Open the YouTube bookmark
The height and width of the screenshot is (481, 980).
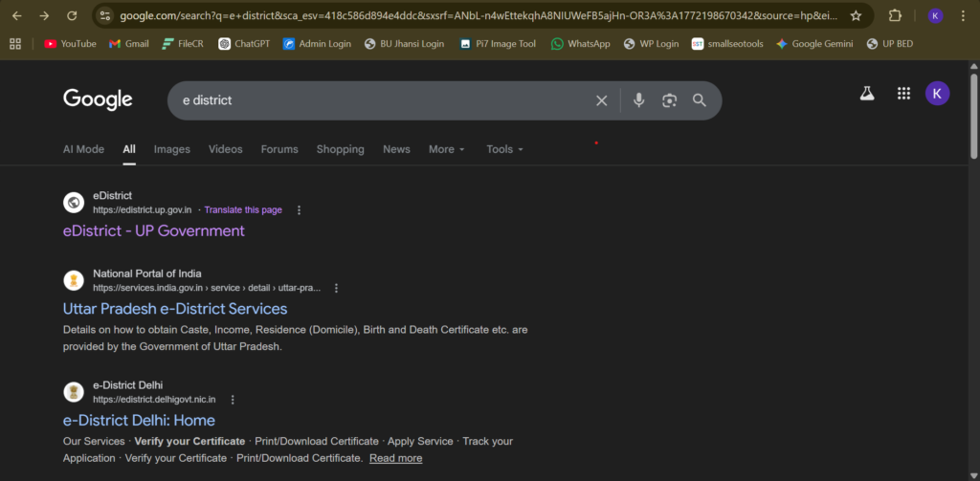70,44
